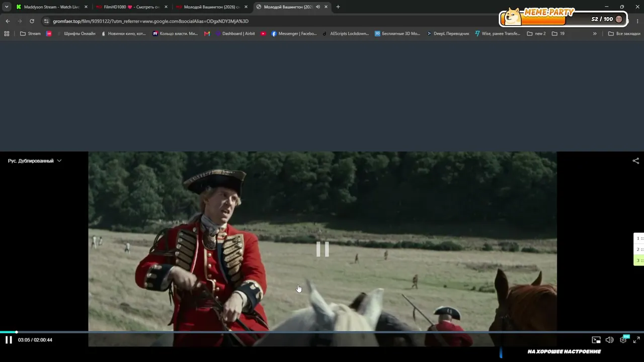This screenshot has height=362, width=644.
Task: Open the Chrome three-dot menu
Action: tap(638, 21)
